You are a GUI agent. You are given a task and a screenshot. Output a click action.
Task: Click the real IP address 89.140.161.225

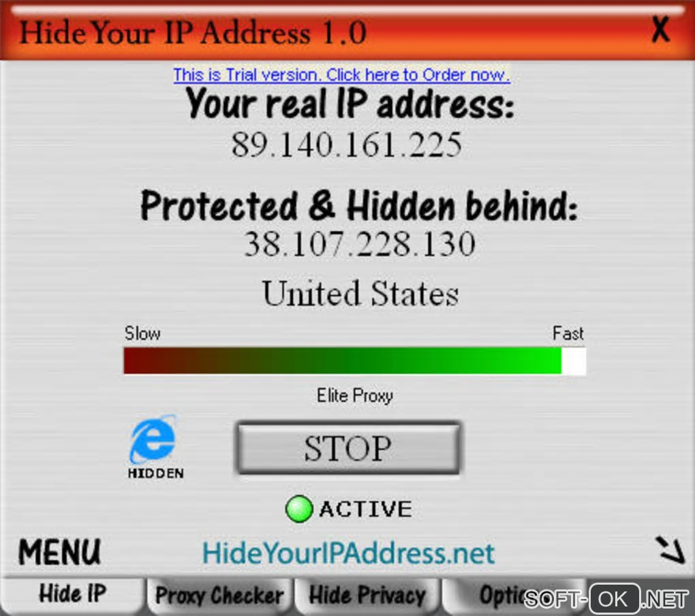point(347,144)
